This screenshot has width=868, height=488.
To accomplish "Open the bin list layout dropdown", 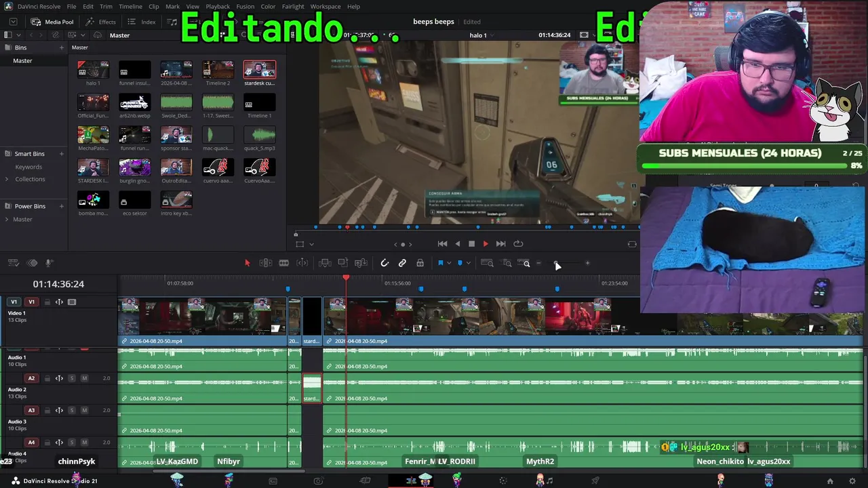I will pos(19,35).
